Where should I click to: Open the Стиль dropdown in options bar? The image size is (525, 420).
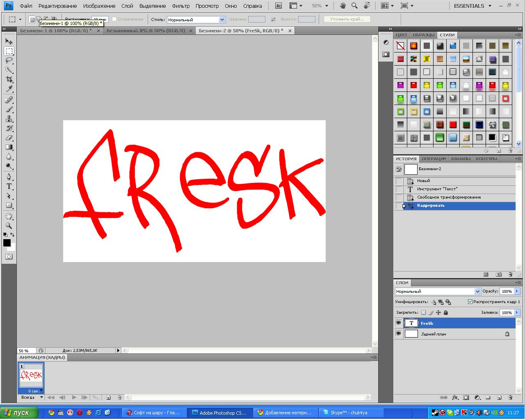pos(196,20)
